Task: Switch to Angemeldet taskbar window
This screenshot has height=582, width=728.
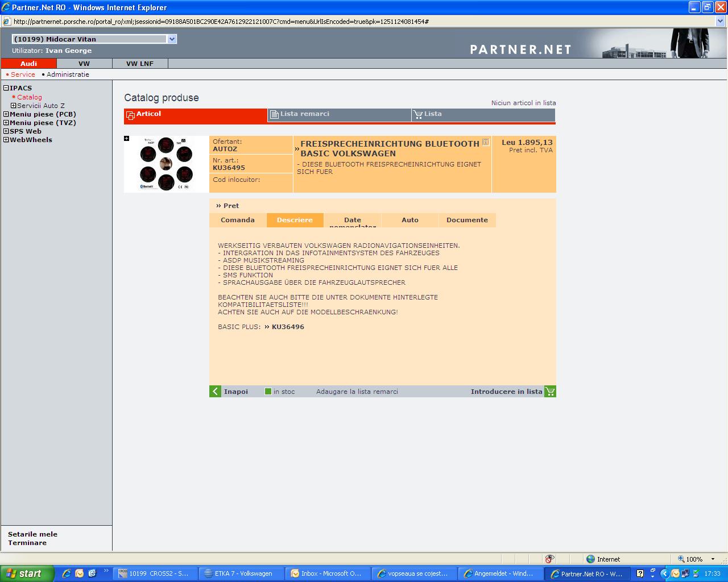Action: 501,573
